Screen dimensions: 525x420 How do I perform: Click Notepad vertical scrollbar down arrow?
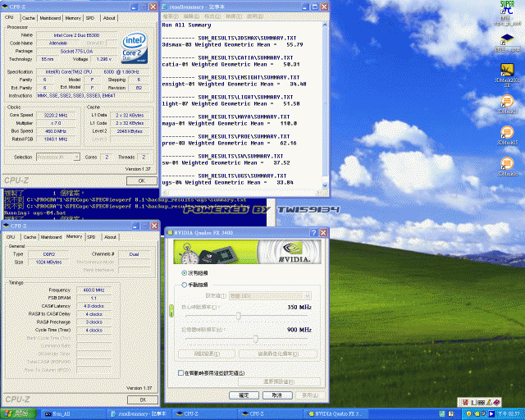point(325,185)
